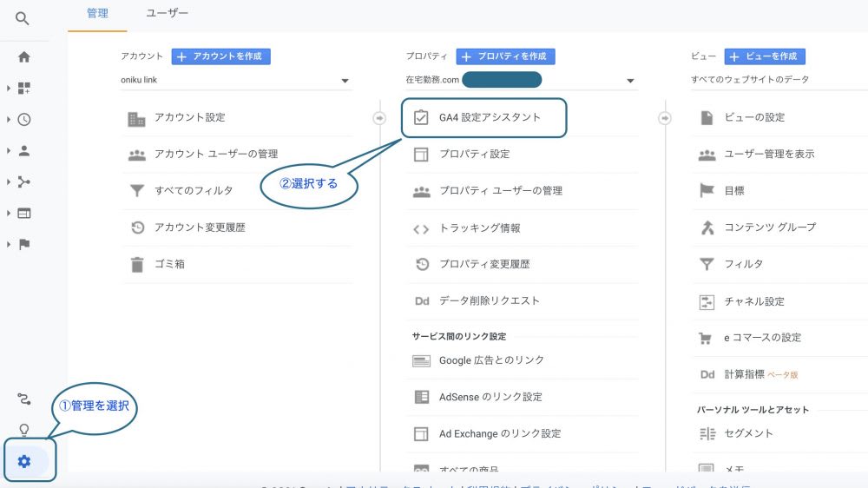Open Discover lightbulb icon

pyautogui.click(x=23, y=430)
